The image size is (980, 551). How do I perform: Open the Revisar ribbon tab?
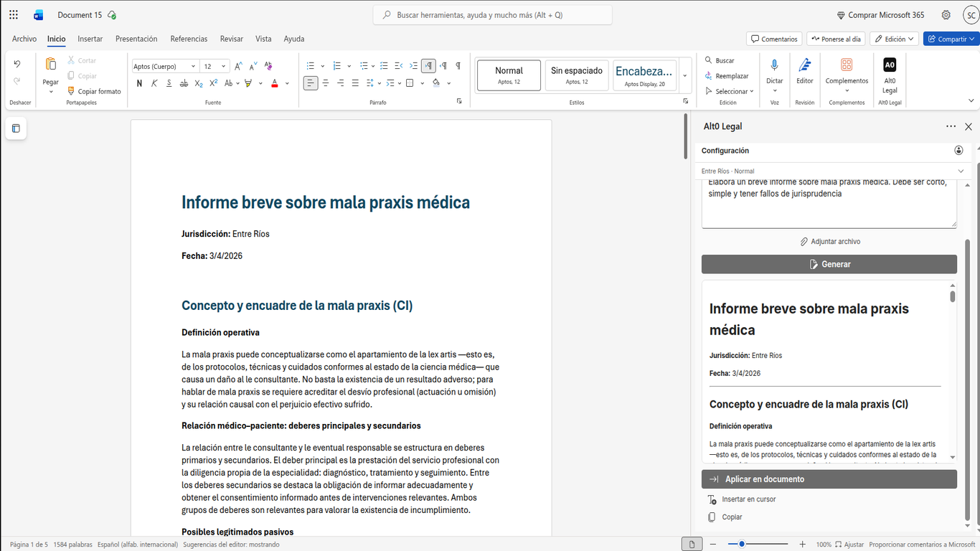pyautogui.click(x=230, y=39)
